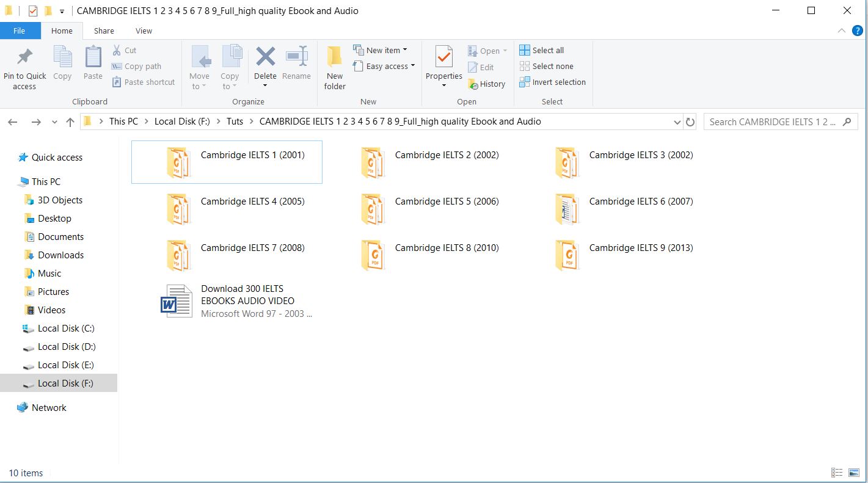
Task: Click Quick Access Toolbar properties checkmark icon
Action: point(33,11)
